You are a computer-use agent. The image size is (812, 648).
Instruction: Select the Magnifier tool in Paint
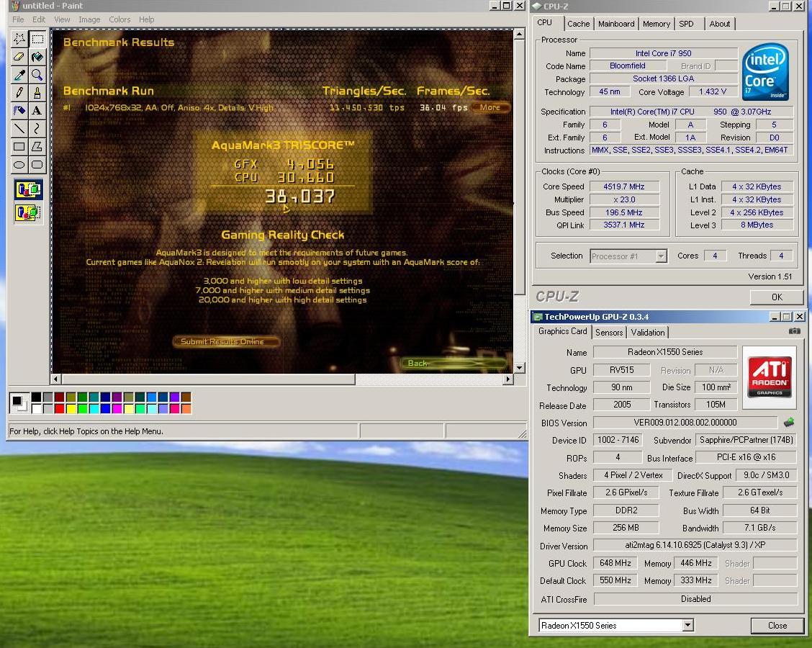click(37, 75)
